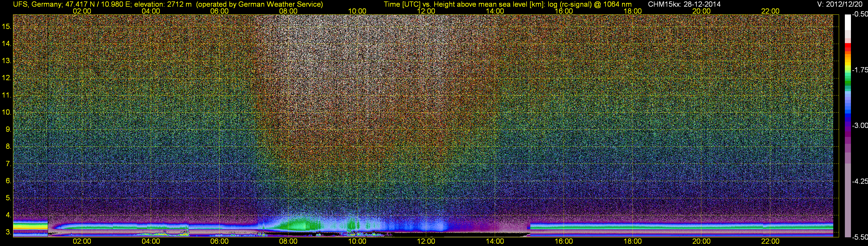Click the 15. km height axis label

pyautogui.click(x=7, y=26)
